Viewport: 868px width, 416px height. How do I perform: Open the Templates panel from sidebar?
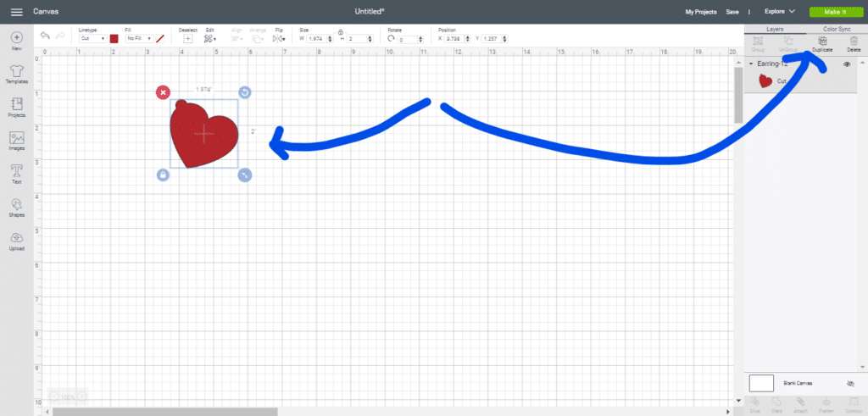16,72
